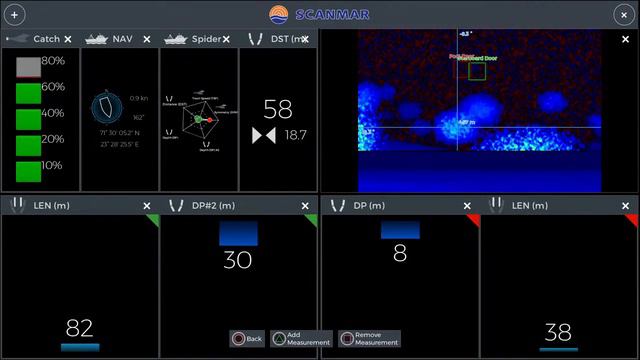Click the green 20% catch indicator

pos(28,146)
